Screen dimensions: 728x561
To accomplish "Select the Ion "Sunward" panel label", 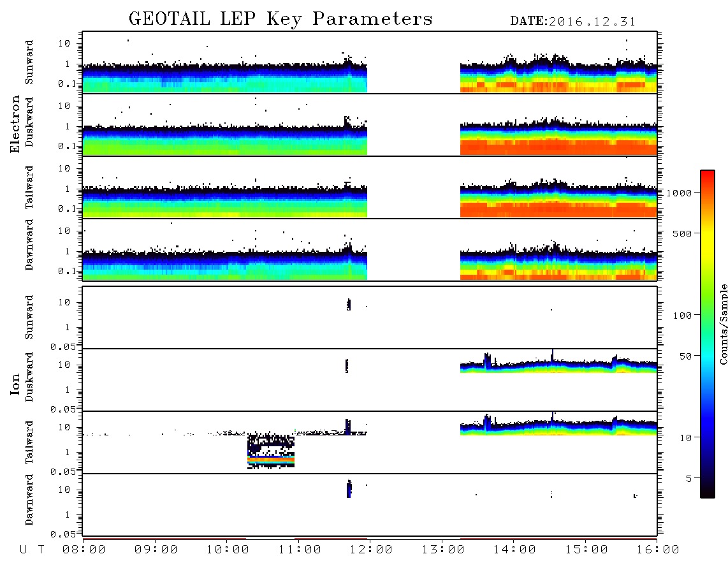I will pos(29,317).
